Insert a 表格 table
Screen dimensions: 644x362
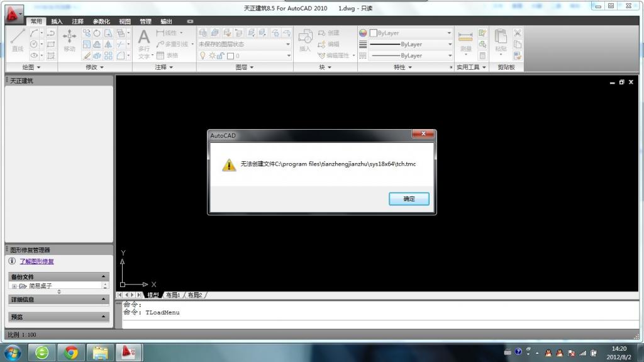[x=167, y=55]
